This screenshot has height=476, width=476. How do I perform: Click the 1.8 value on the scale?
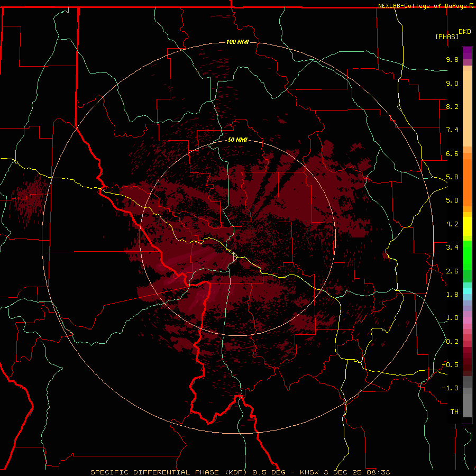452,295
